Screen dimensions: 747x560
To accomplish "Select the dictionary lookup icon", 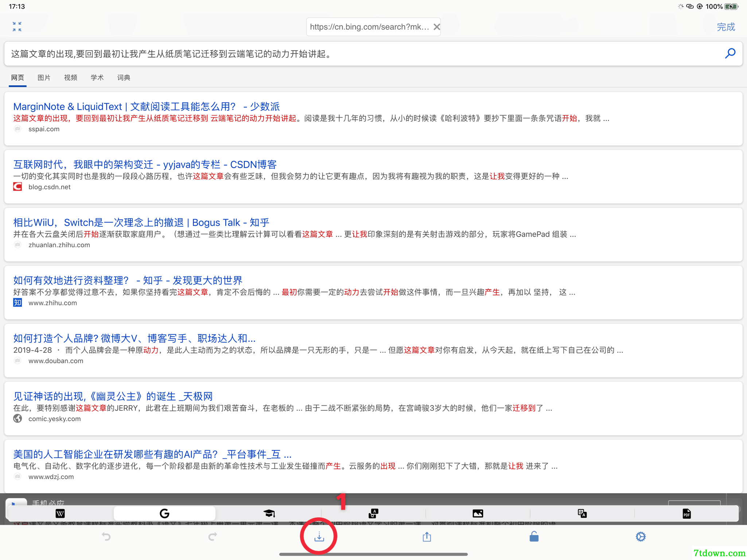I will (x=373, y=514).
